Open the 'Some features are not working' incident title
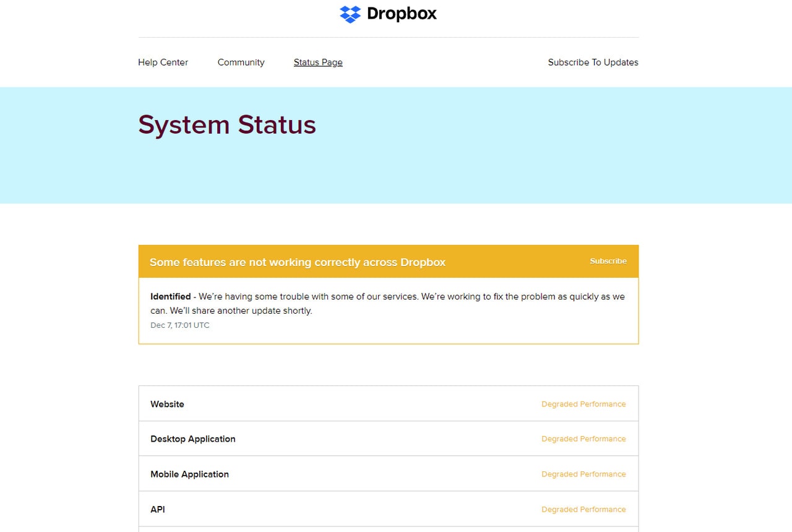Screen dimensions: 792x532 (x=298, y=262)
